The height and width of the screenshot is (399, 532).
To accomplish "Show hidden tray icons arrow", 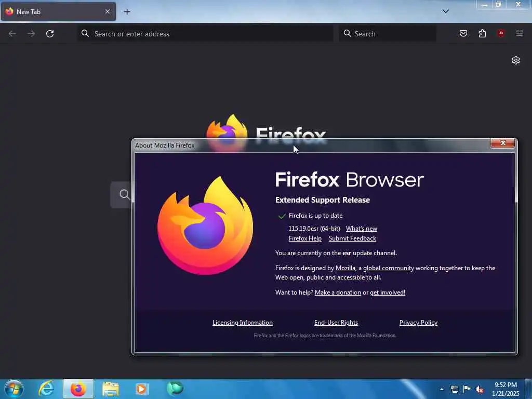I will (x=442, y=389).
